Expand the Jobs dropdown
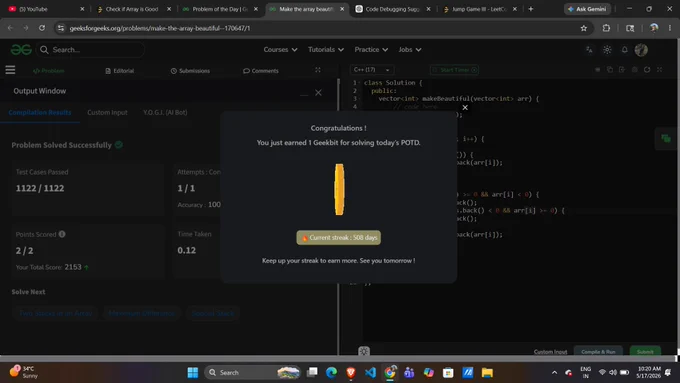This screenshot has width=680, height=383. coord(410,50)
